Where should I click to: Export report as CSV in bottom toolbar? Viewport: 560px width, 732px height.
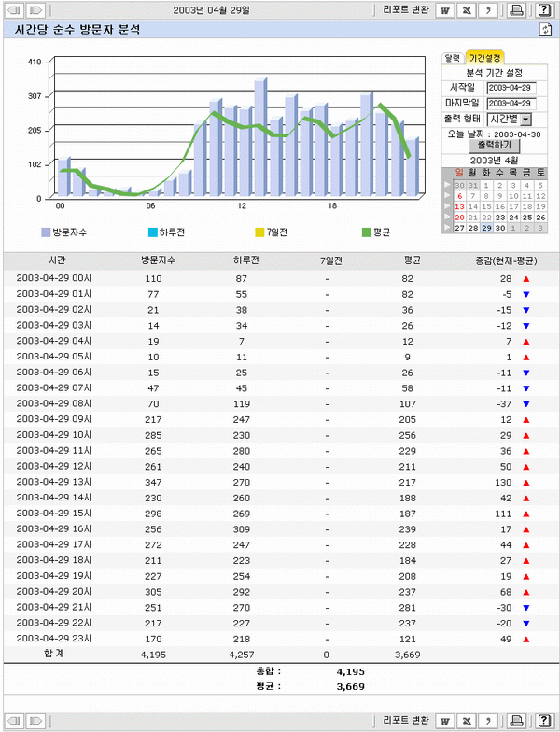coord(487,721)
